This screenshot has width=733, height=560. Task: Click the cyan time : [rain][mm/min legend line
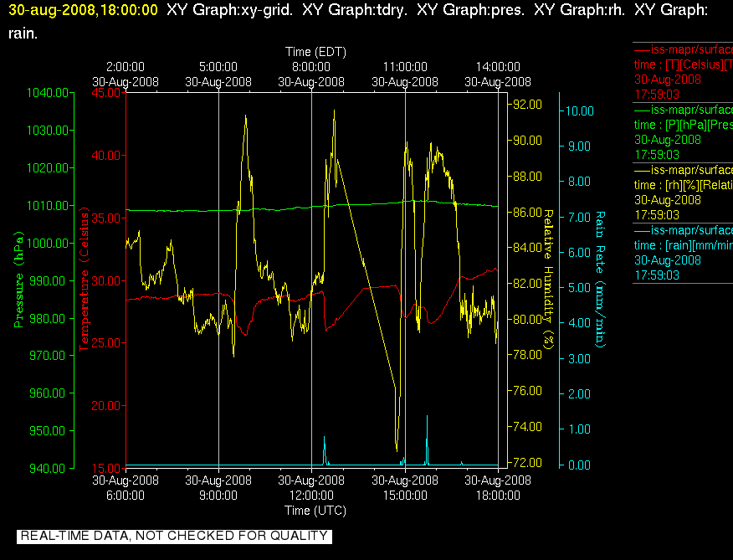click(x=683, y=245)
